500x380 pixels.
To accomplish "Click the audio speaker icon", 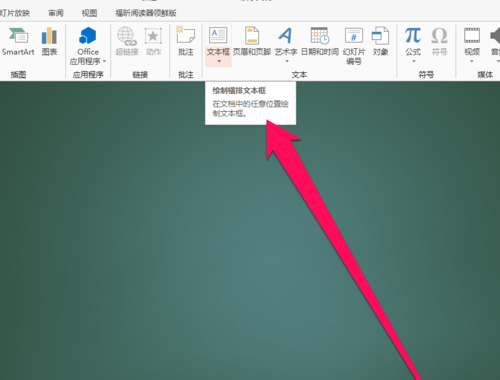I will tap(495, 35).
